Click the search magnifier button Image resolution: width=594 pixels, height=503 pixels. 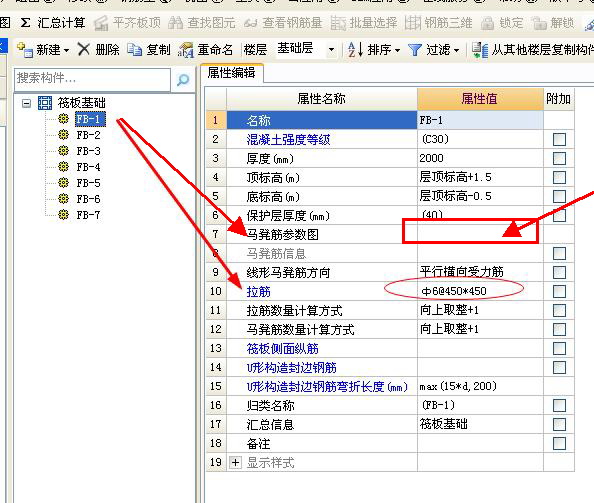click(183, 80)
